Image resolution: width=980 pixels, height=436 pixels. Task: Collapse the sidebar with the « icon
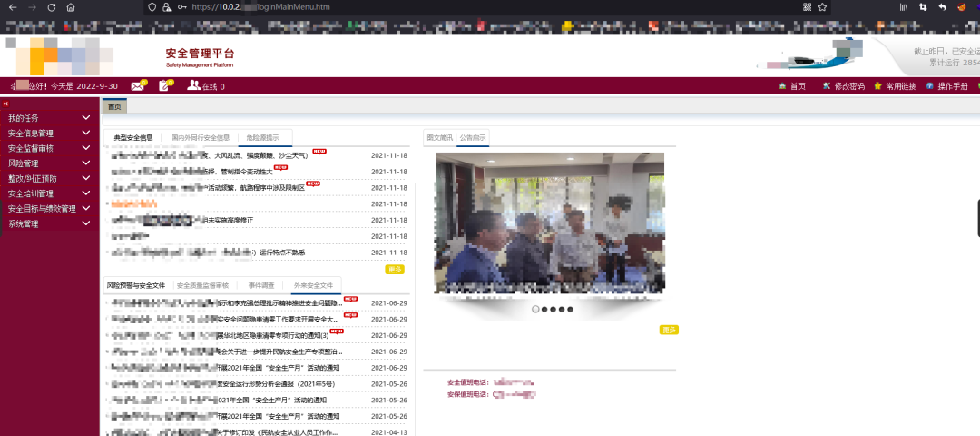click(5, 104)
